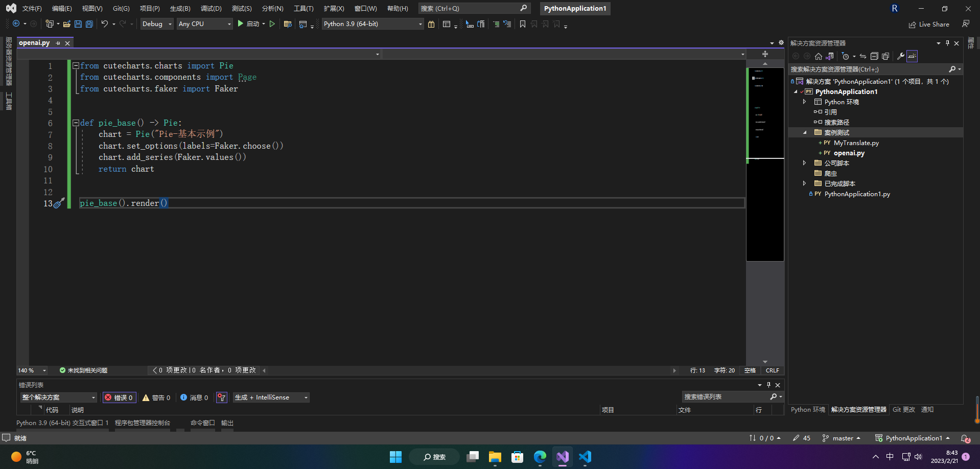
Task: Open the Python 3.9 (64-bit) environment dropdown
Action: [x=372, y=24]
